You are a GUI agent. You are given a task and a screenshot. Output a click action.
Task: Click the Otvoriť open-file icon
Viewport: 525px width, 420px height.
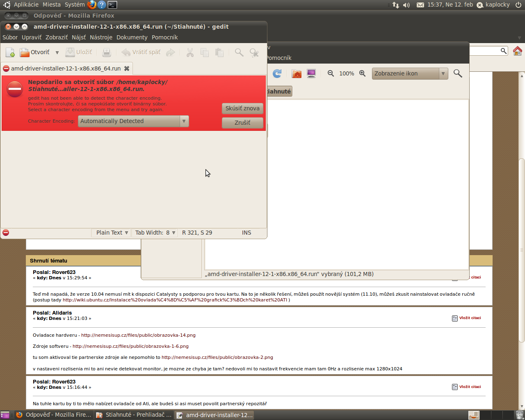[x=25, y=52]
